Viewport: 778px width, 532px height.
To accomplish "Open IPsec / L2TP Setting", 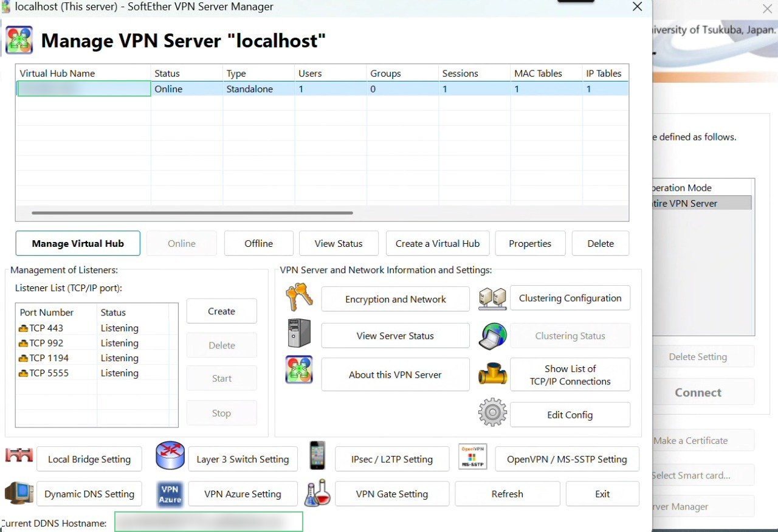I will [x=392, y=459].
